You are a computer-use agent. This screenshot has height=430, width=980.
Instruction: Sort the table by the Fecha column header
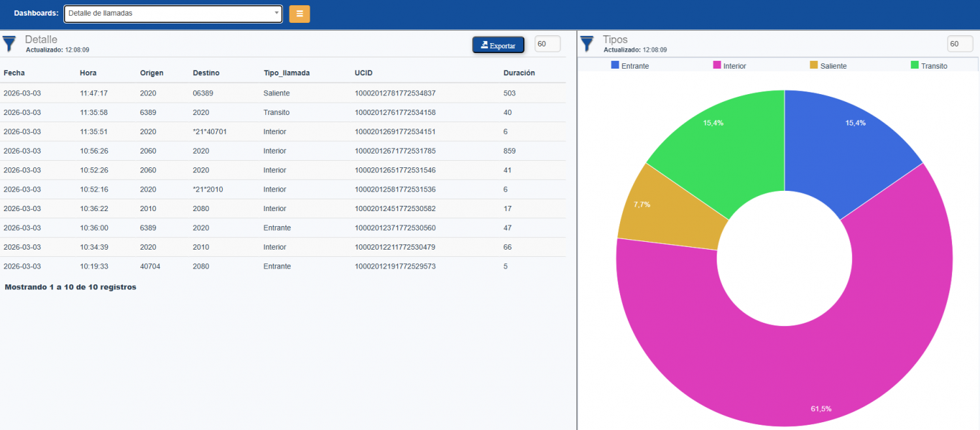pyautogui.click(x=13, y=73)
